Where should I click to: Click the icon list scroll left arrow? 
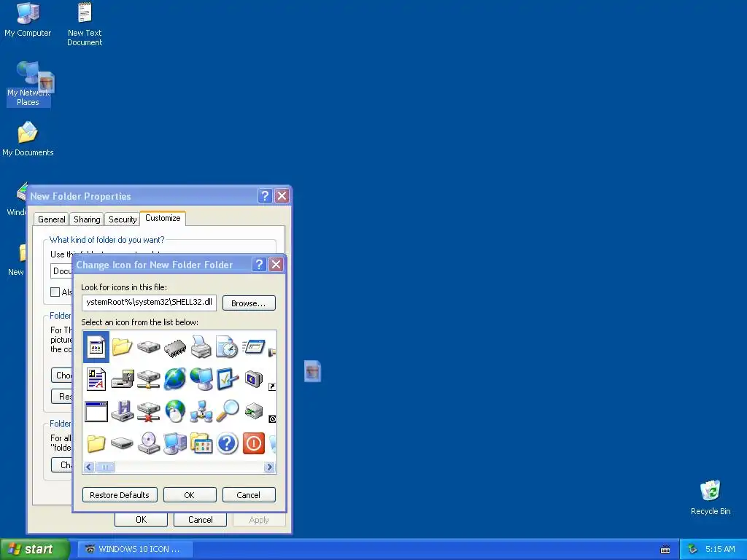88,467
